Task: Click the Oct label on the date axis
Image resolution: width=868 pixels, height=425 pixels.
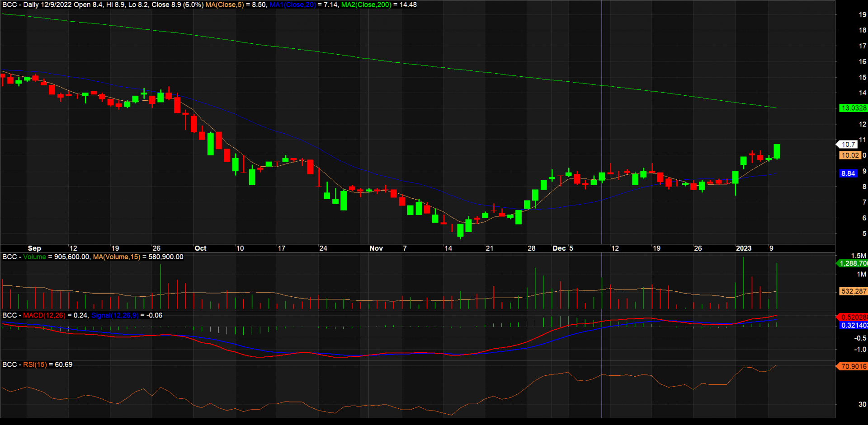Action: click(200, 248)
